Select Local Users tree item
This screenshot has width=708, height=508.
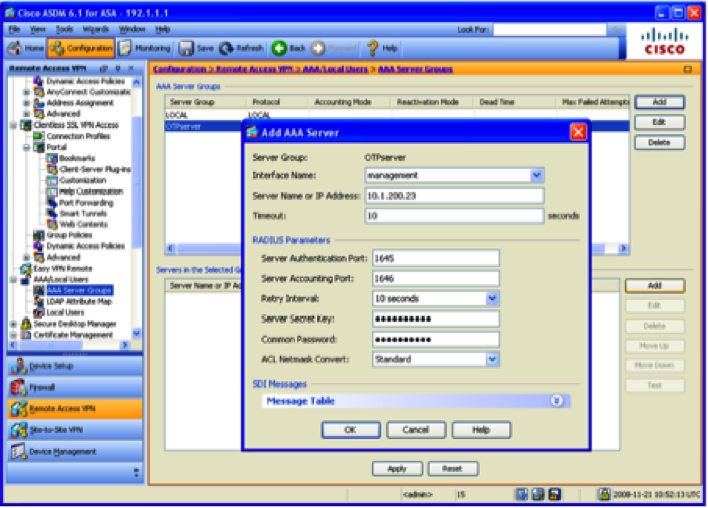click(65, 312)
